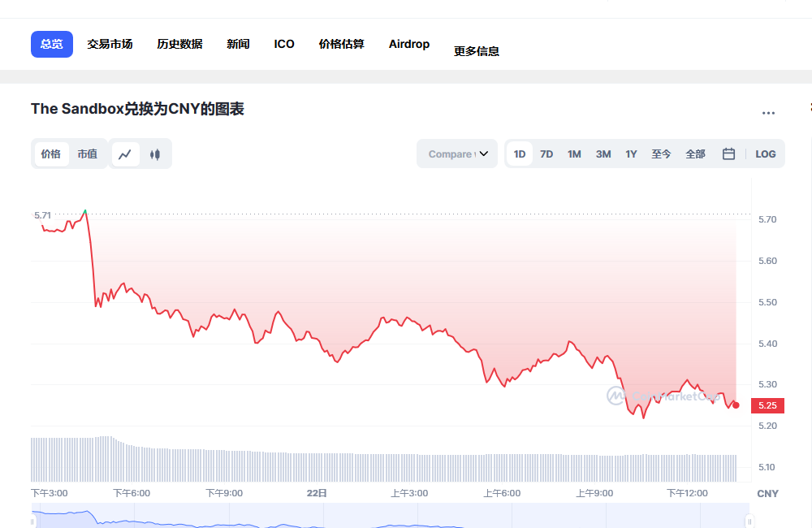Select the 市值 chart mode

pyautogui.click(x=88, y=154)
